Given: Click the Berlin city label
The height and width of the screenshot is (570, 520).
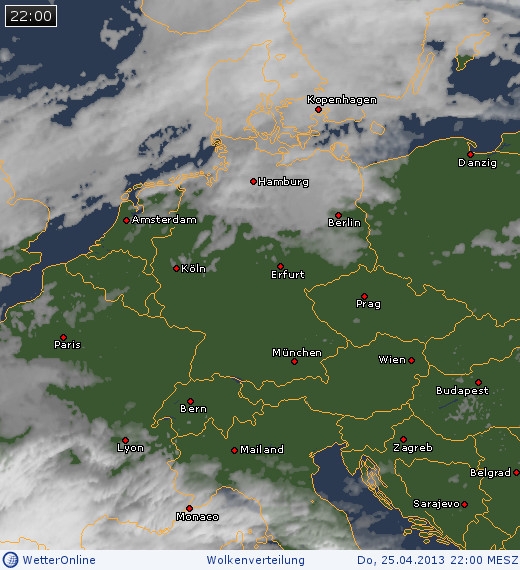Looking at the screenshot, I should pos(344,222).
